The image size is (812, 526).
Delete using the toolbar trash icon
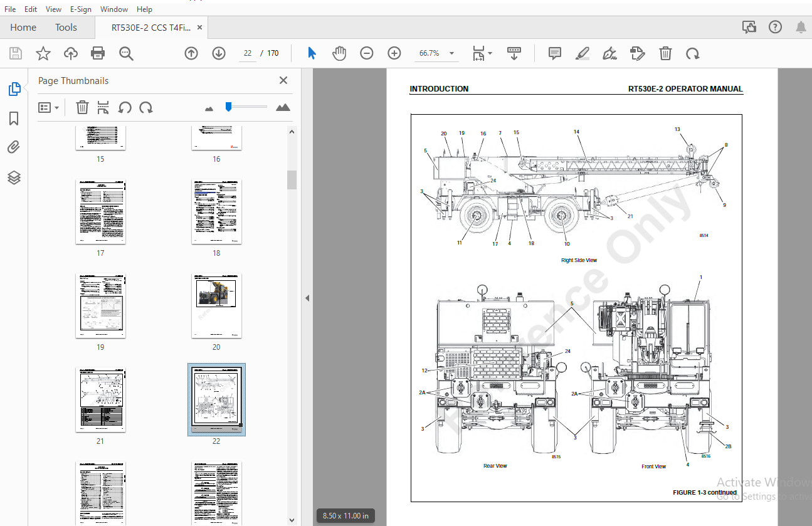pyautogui.click(x=665, y=53)
